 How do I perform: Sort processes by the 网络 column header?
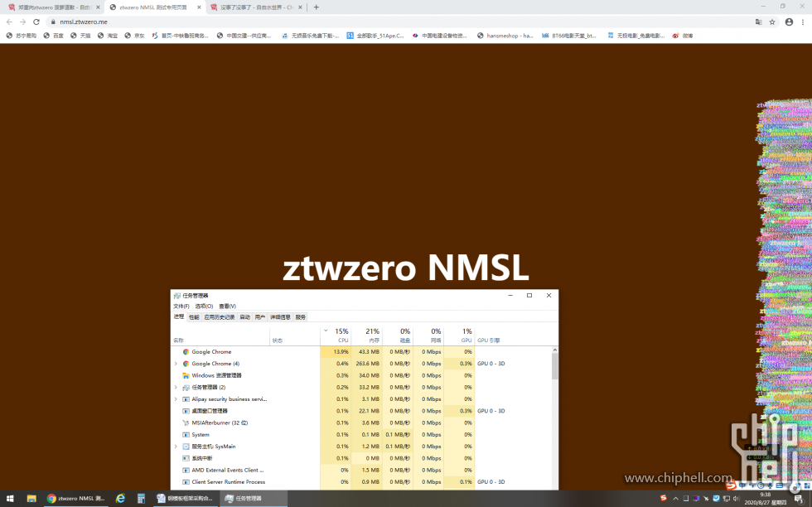429,335
